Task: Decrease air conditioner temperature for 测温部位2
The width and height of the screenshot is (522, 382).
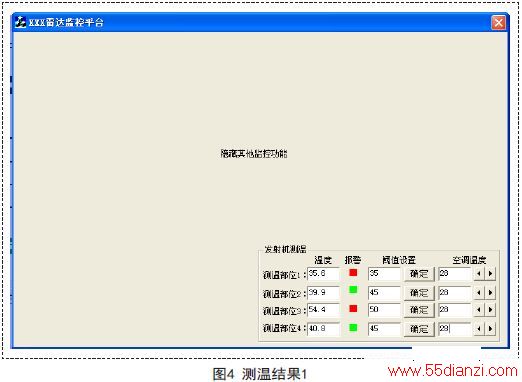Action: click(479, 293)
